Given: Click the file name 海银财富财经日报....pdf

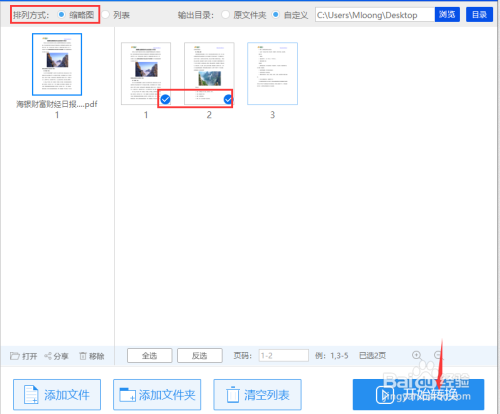Looking at the screenshot, I should coord(57,104).
